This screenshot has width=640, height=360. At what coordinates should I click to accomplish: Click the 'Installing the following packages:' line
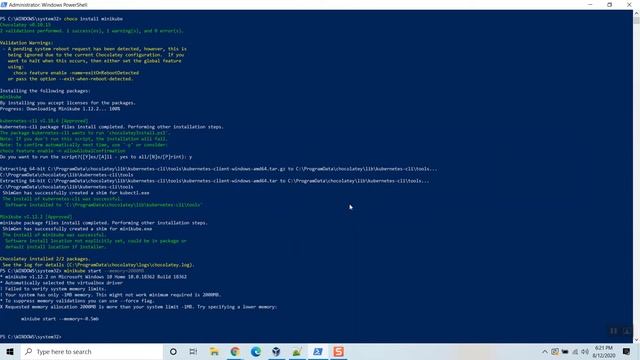(x=45, y=91)
